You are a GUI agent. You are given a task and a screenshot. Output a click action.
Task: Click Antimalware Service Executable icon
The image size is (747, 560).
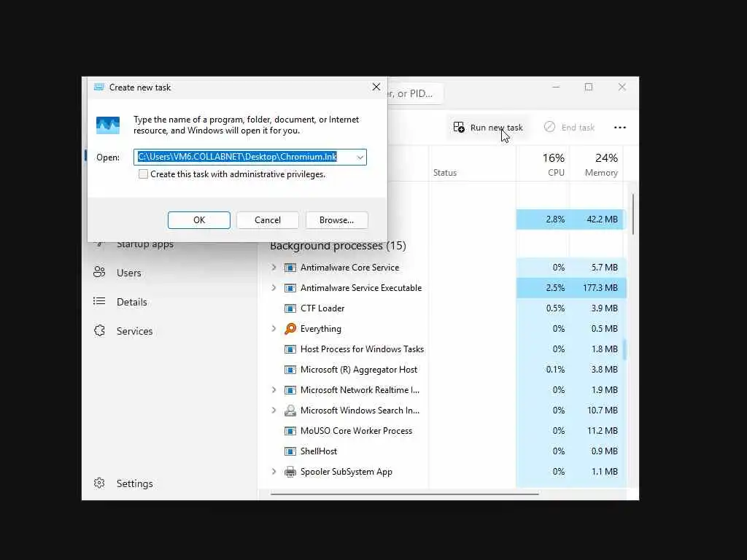tap(290, 287)
